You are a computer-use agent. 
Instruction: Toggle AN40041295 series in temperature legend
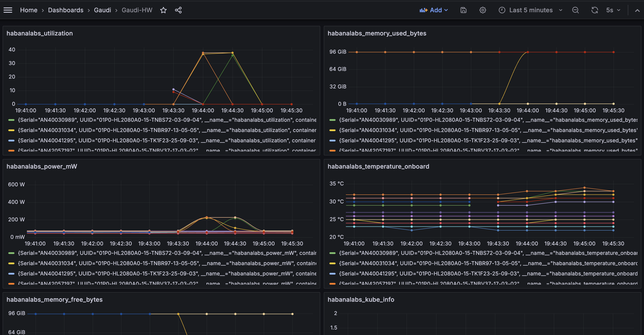point(488,273)
